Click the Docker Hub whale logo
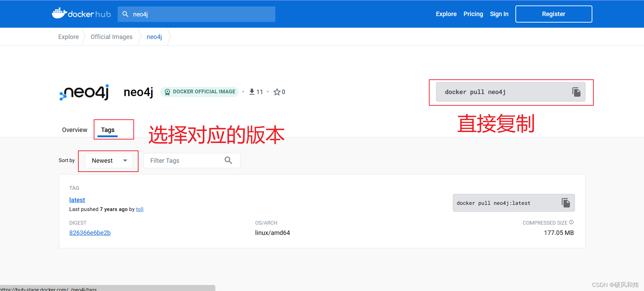Viewport: 644px width, 291px height. coord(81,14)
